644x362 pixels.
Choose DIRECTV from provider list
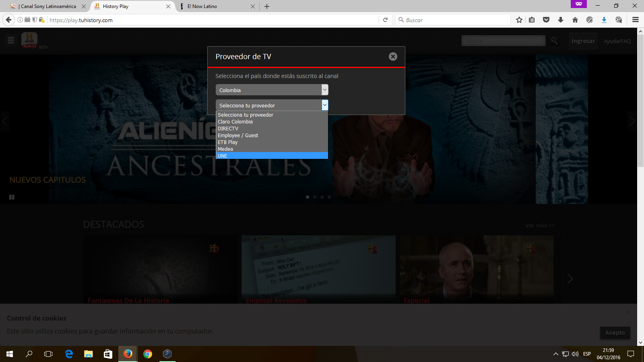tap(272, 129)
